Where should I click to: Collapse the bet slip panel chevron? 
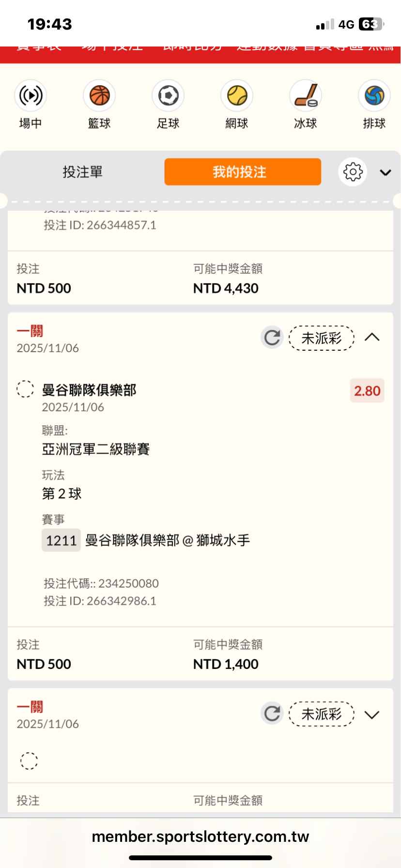tap(386, 172)
